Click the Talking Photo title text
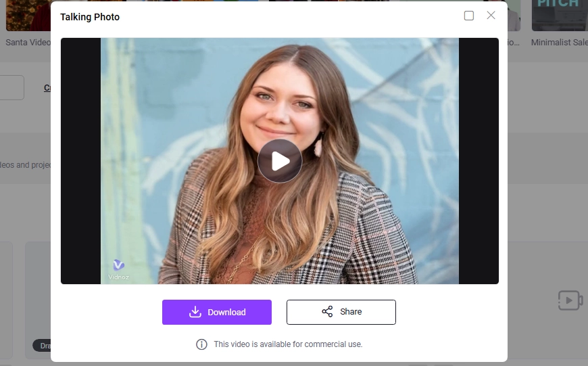 (90, 17)
